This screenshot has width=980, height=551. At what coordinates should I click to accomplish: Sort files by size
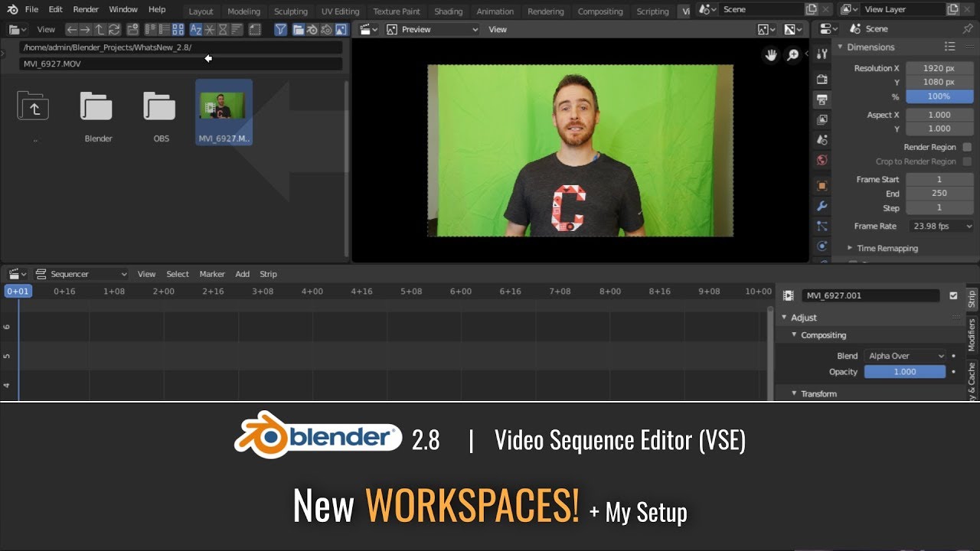click(236, 29)
